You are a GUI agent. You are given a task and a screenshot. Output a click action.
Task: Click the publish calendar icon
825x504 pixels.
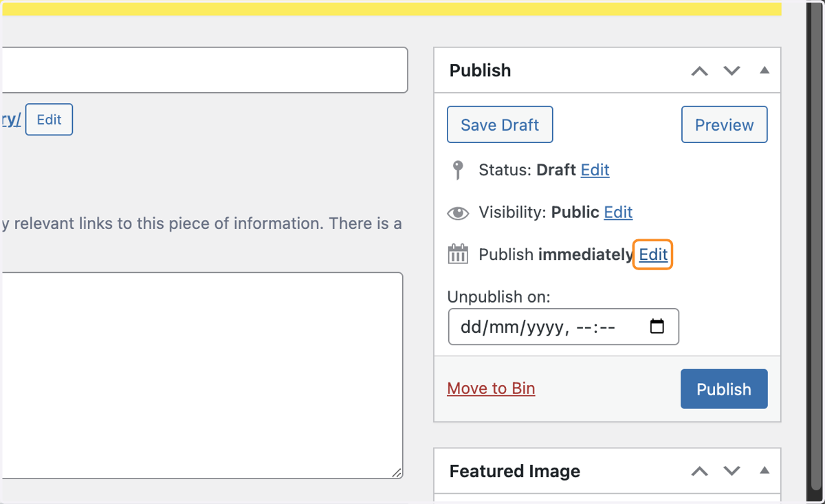[458, 254]
